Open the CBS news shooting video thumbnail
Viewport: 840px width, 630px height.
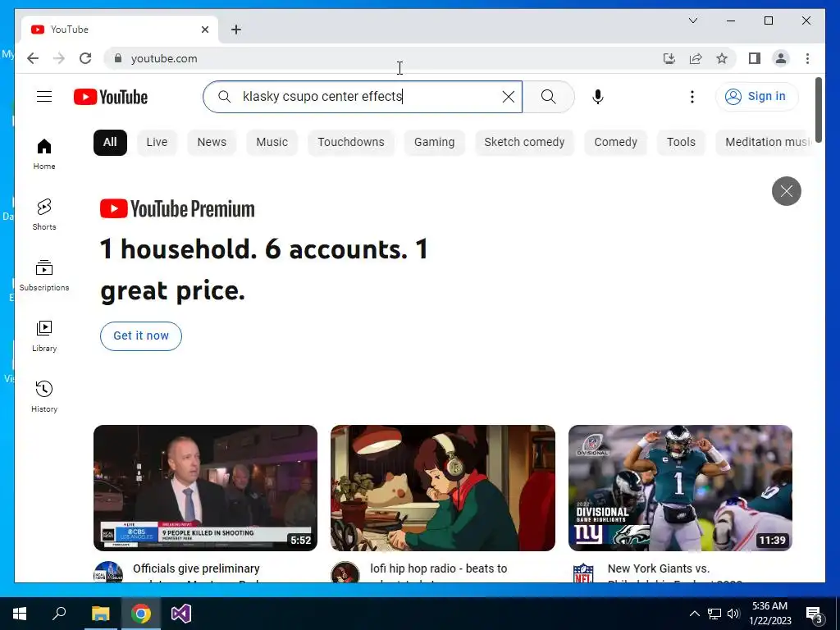[x=205, y=488]
